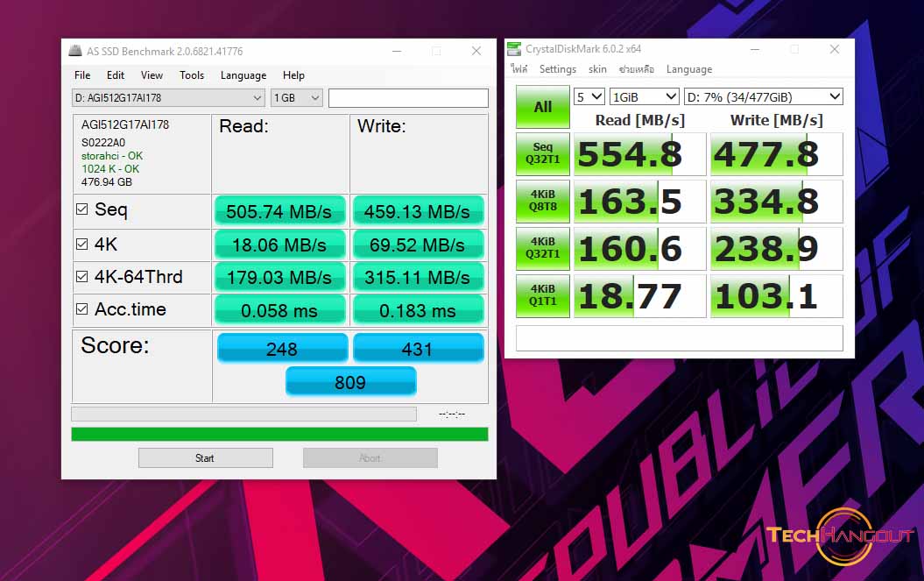Open AS SSD Language menu
This screenshot has height=581, width=924.
point(243,74)
